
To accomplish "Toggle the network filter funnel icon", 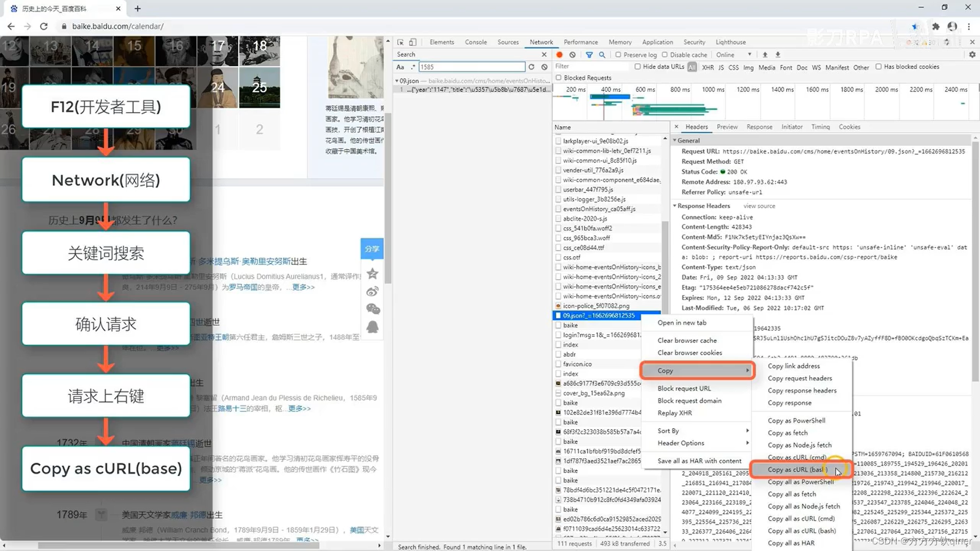I will coord(590,55).
